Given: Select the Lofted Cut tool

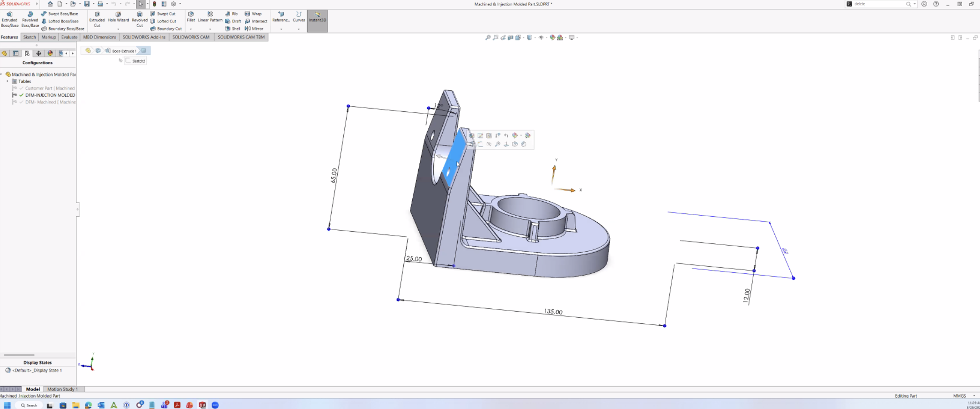Looking at the screenshot, I should click(163, 21).
